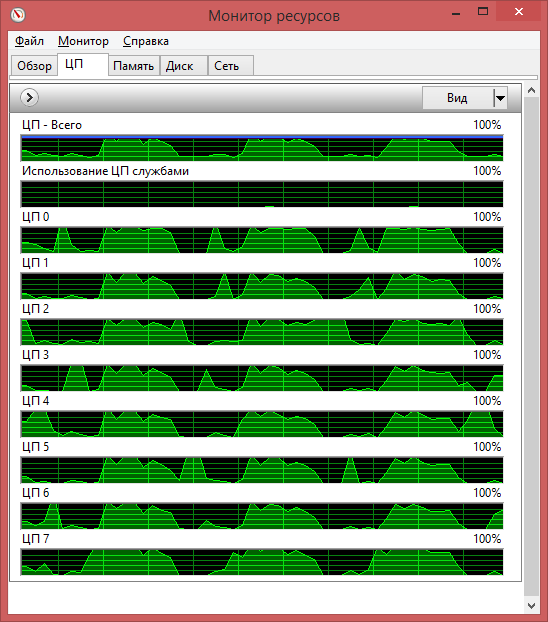Click the 'ЦП - Всего' label

click(x=52, y=125)
